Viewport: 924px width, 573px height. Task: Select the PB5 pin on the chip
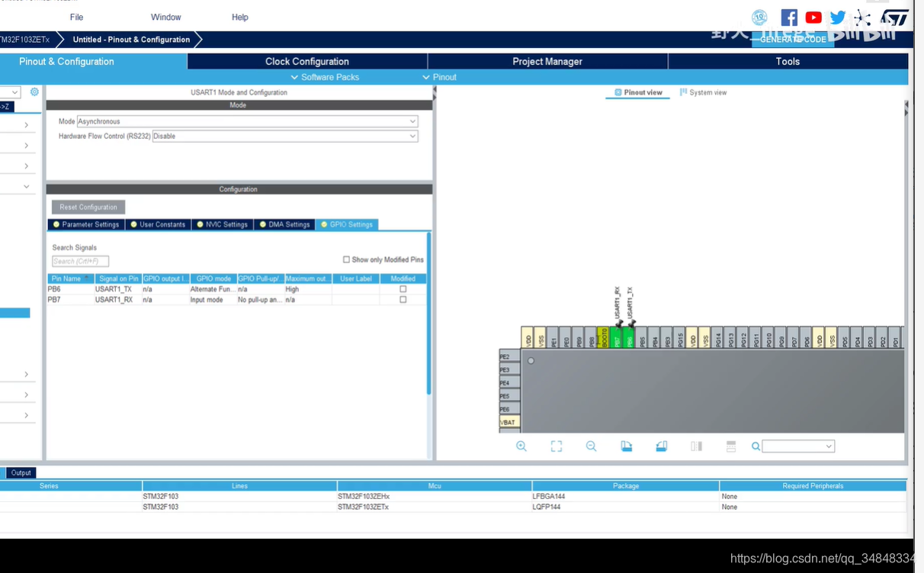(643, 338)
